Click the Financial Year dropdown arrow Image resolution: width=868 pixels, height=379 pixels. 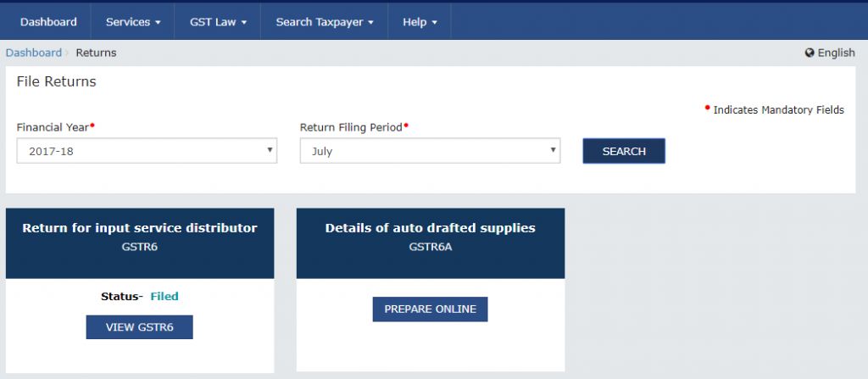270,150
